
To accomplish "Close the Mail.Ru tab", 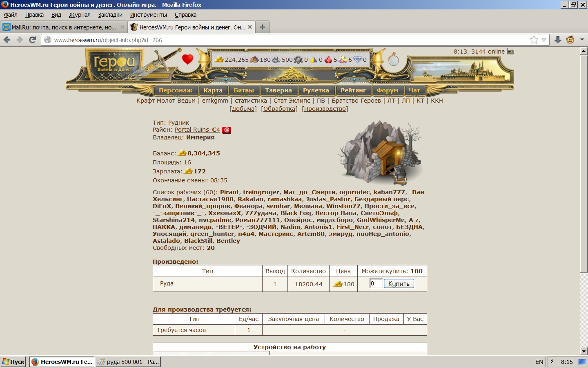I will (x=122, y=27).
